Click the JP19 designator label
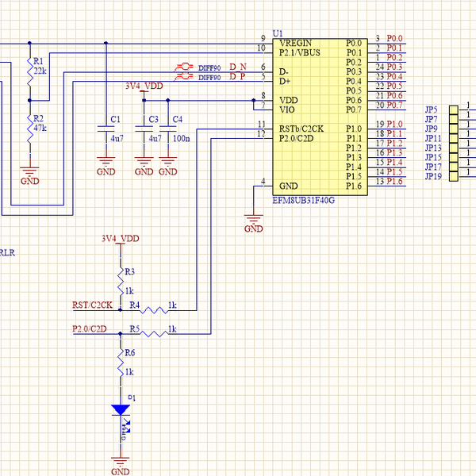 (433, 176)
